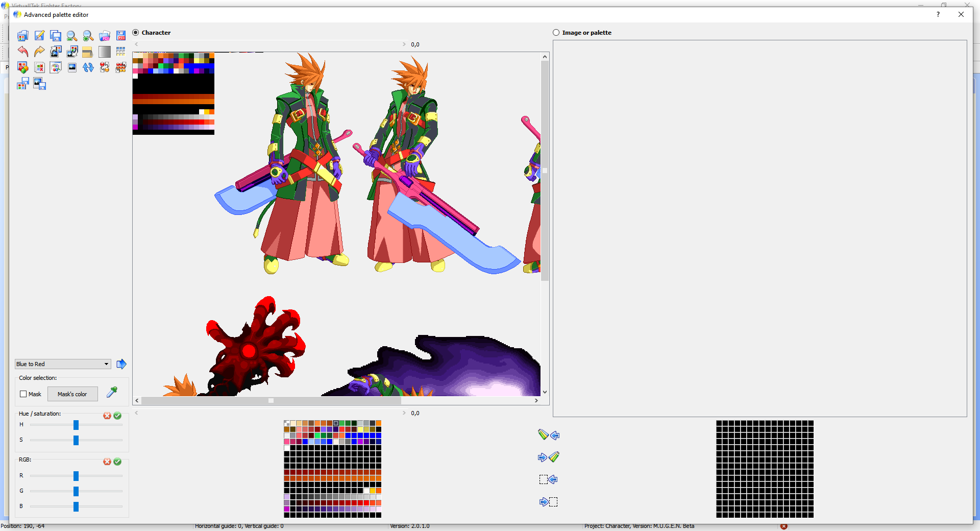Click the pencils with left arrow icon

click(x=549, y=435)
